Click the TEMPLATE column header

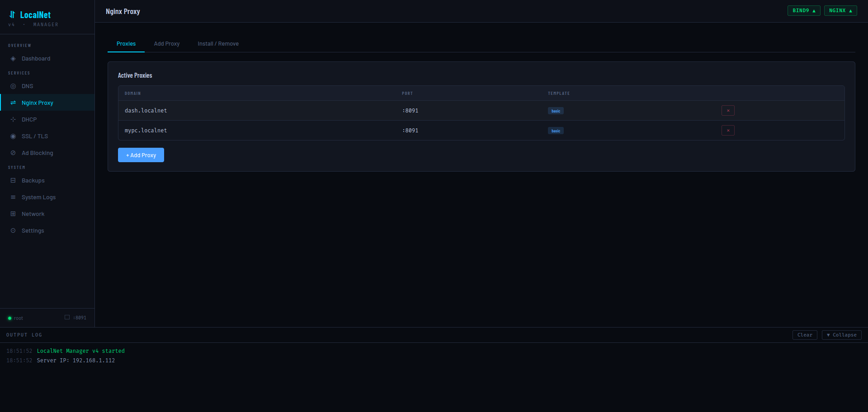point(559,94)
